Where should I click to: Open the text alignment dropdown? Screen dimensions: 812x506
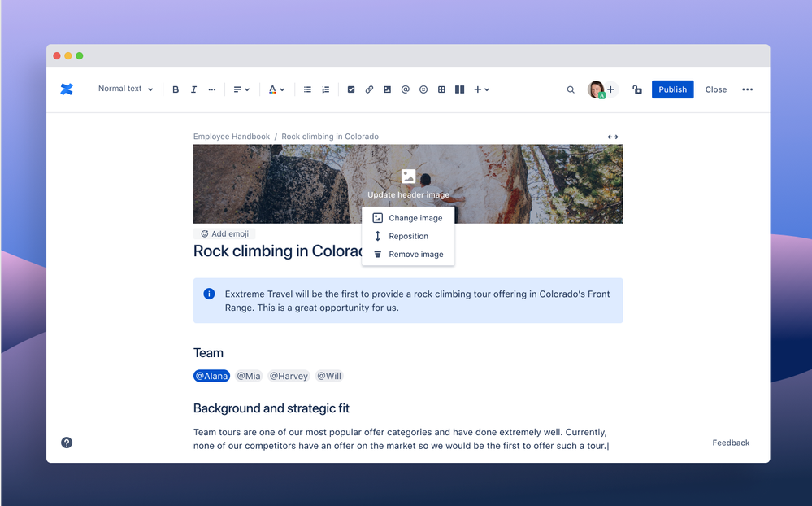click(241, 89)
